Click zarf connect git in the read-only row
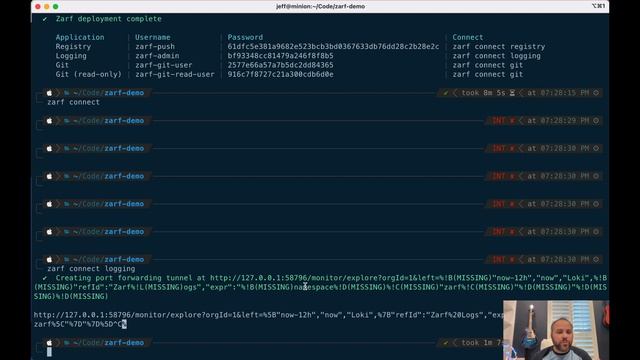This screenshot has width=640, height=360. tap(487, 74)
